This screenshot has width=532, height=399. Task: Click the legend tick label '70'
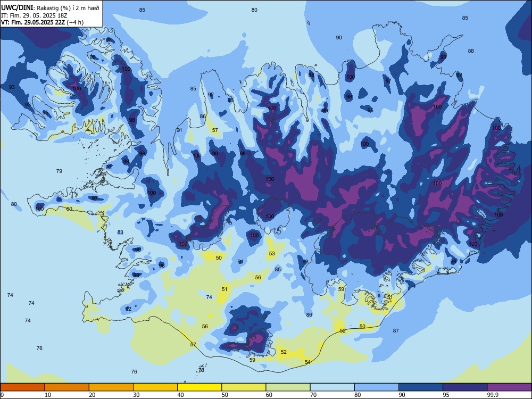[x=313, y=395]
